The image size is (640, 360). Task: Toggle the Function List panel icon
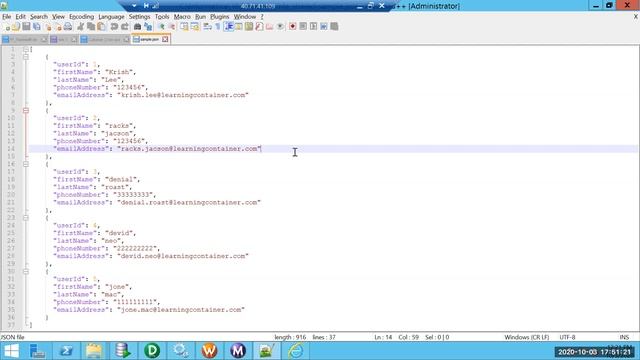coord(259,27)
